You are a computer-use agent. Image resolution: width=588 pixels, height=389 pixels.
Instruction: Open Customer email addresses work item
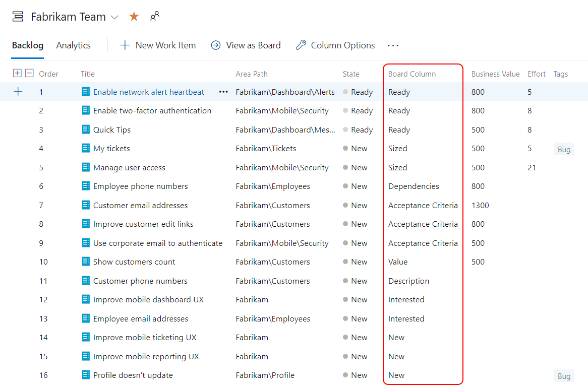140,206
